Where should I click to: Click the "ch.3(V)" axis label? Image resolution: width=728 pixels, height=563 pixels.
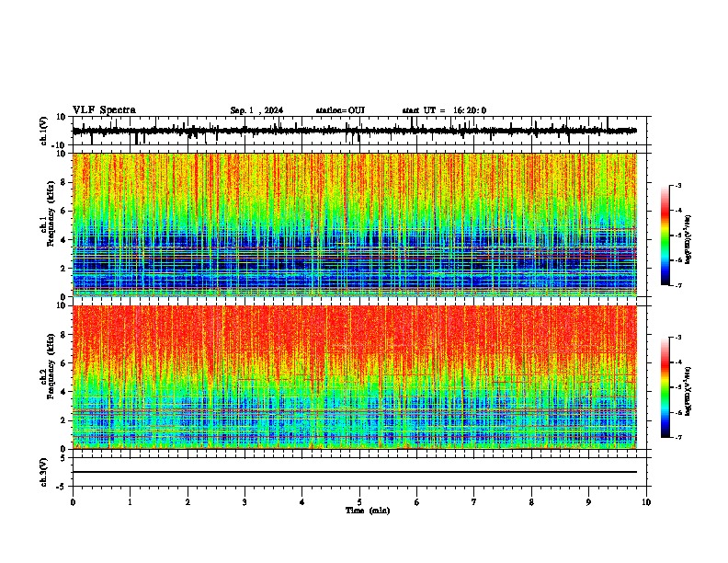point(44,472)
